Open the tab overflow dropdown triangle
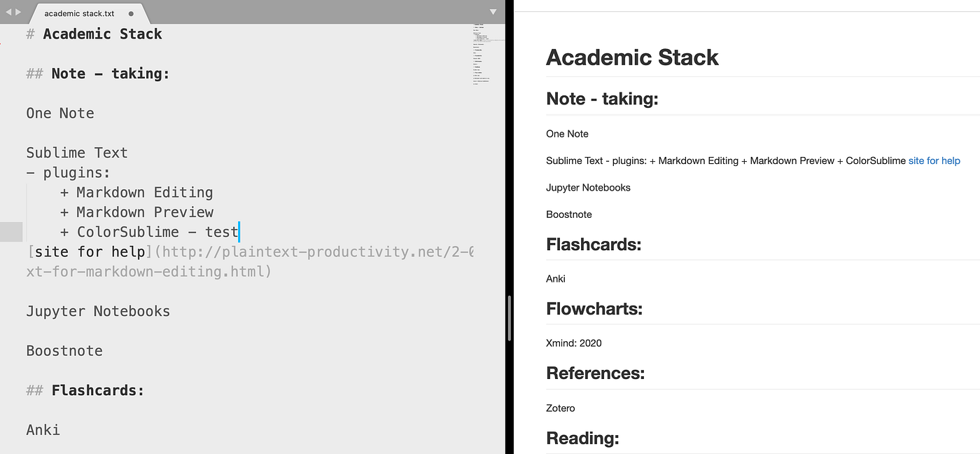 [493, 12]
